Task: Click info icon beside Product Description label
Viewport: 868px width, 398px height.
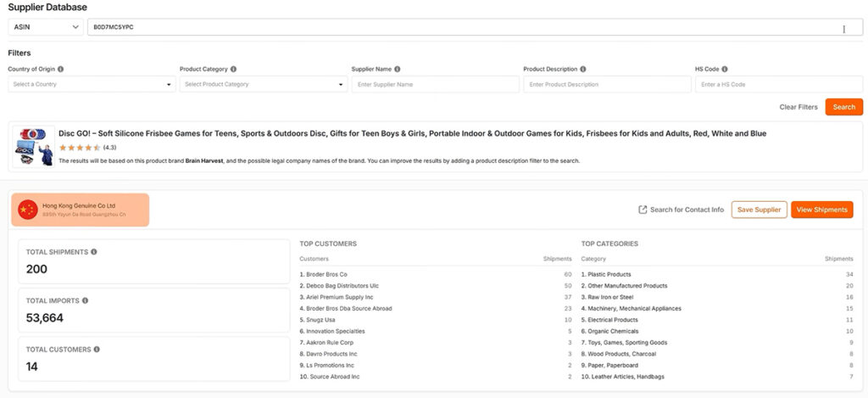Action: pos(583,69)
